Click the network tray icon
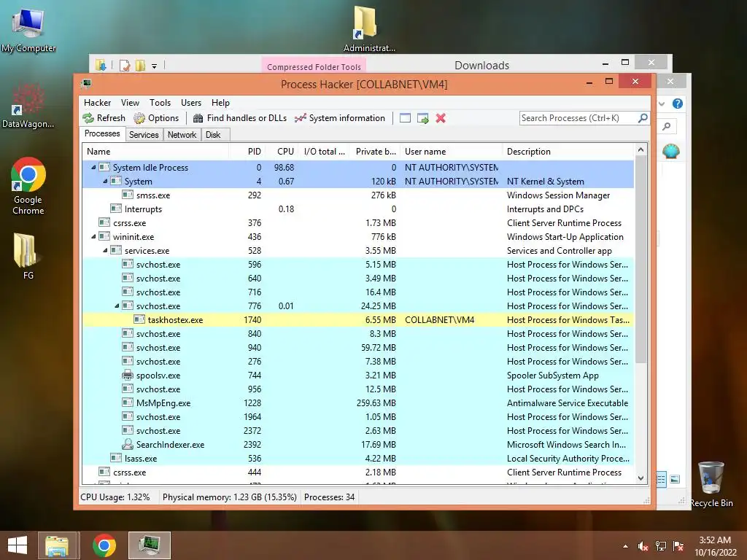747x560 pixels. point(661,546)
